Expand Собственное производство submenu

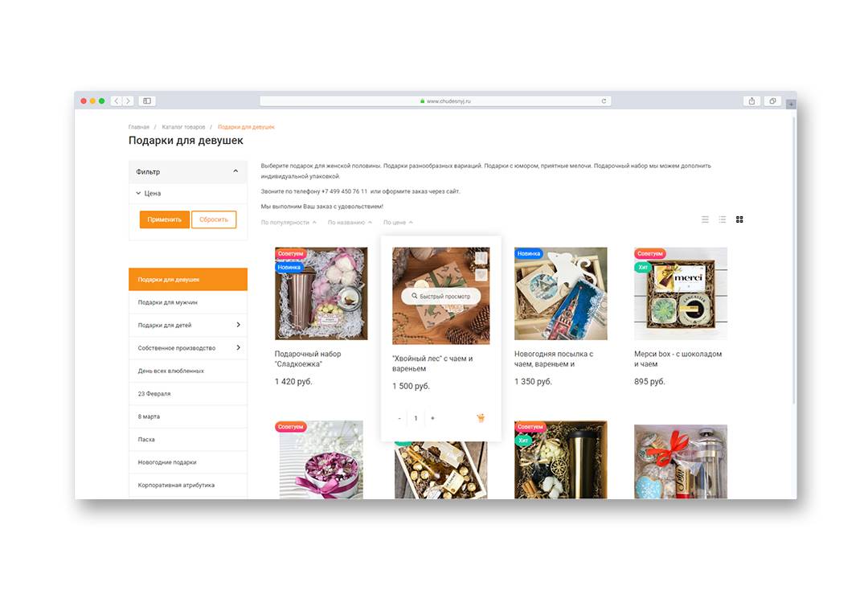pyautogui.click(x=239, y=347)
